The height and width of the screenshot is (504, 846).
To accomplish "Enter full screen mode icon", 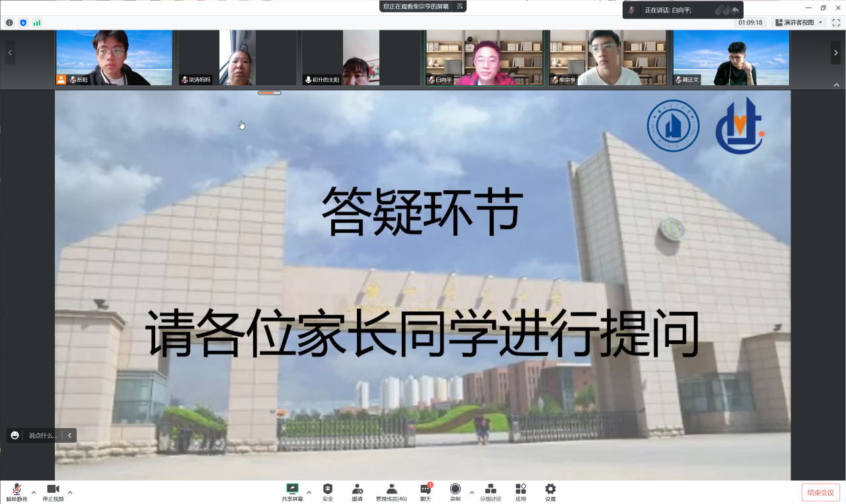I will (x=835, y=22).
